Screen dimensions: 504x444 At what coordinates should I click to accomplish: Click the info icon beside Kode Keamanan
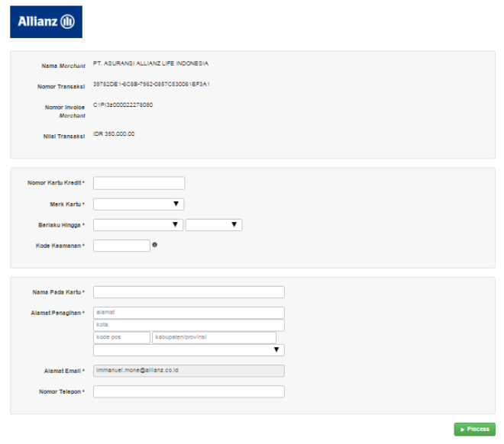coord(155,245)
